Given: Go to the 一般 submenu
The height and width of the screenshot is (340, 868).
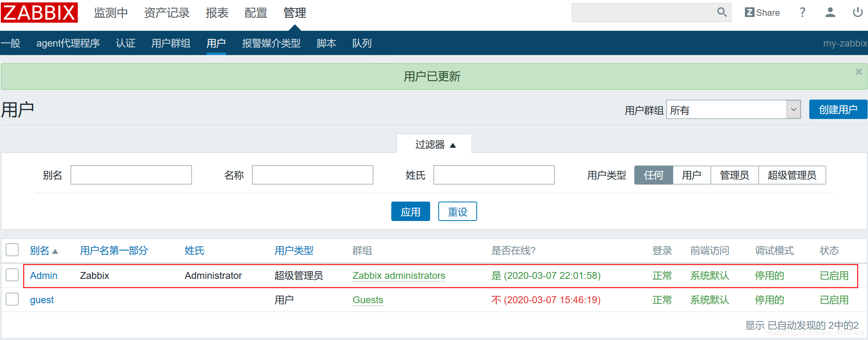Looking at the screenshot, I should [x=11, y=43].
